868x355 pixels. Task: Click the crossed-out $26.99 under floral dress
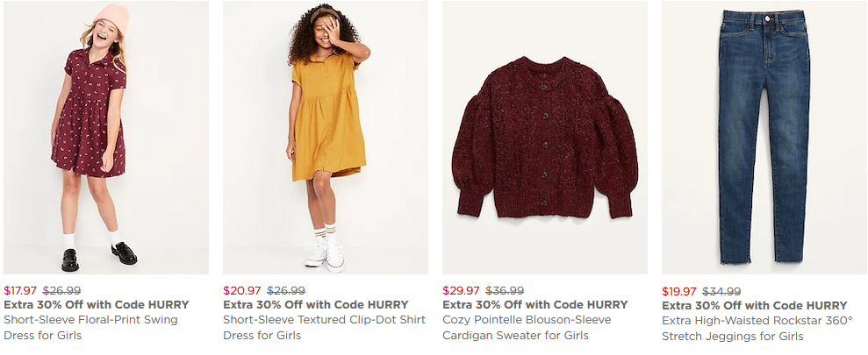61,291
